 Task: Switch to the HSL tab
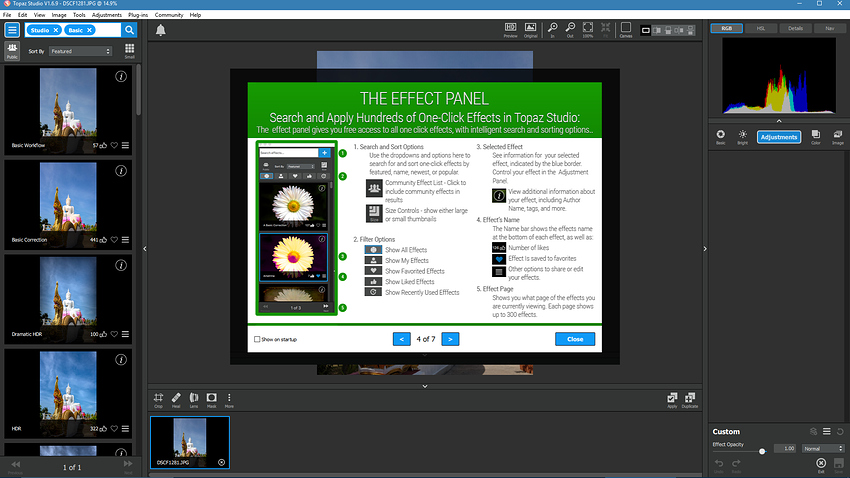(761, 28)
